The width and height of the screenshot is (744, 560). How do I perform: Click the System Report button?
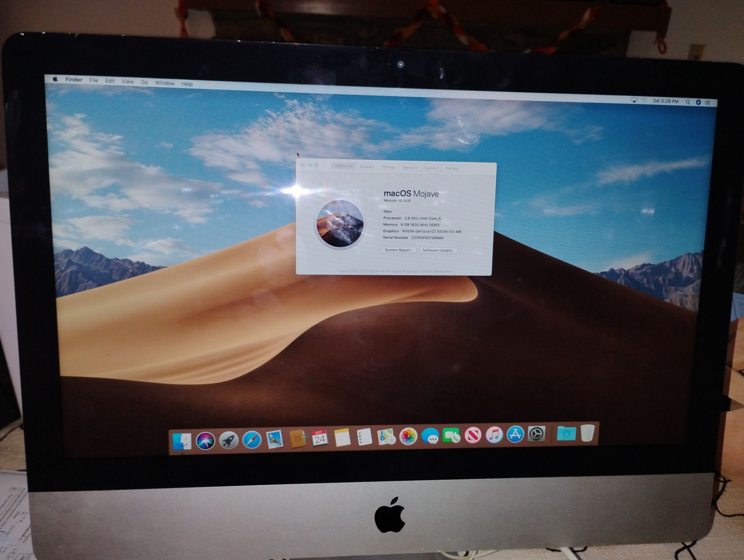(399, 250)
